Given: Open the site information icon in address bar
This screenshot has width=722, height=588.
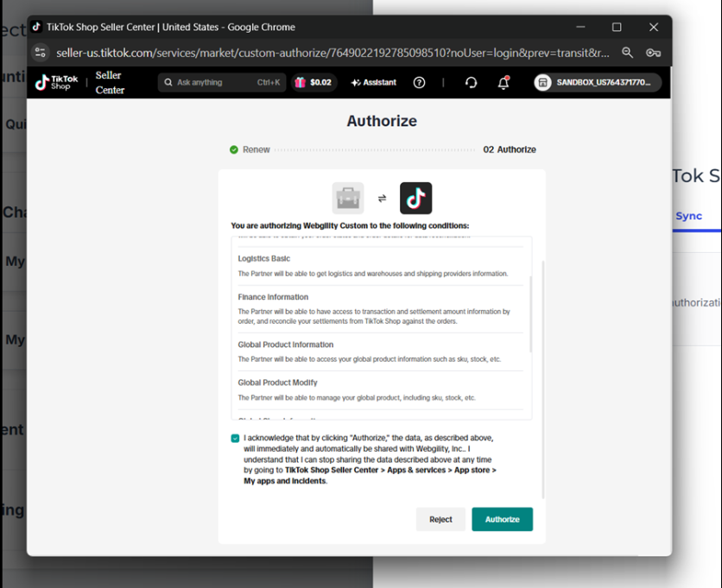Looking at the screenshot, I should (41, 53).
